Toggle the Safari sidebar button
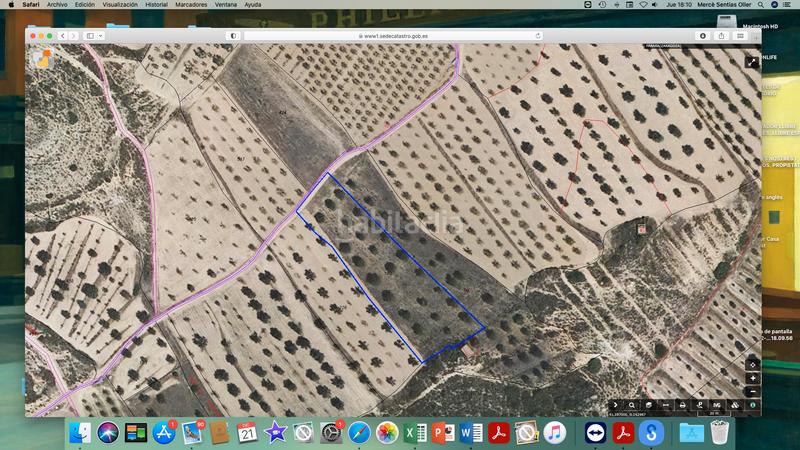The width and height of the screenshot is (800, 450). click(90, 35)
